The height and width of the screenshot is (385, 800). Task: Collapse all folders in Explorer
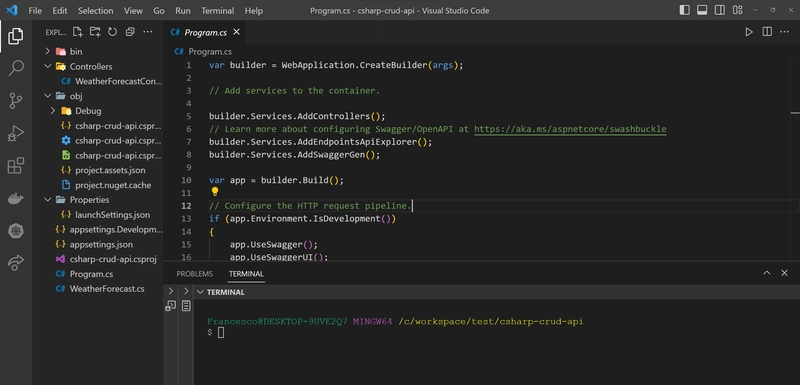130,32
